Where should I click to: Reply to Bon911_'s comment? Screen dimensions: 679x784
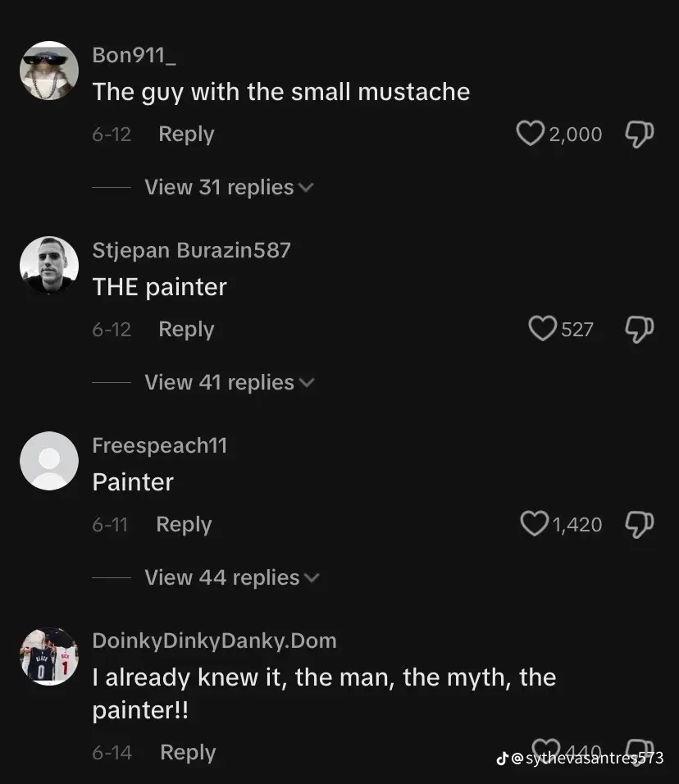tap(186, 134)
